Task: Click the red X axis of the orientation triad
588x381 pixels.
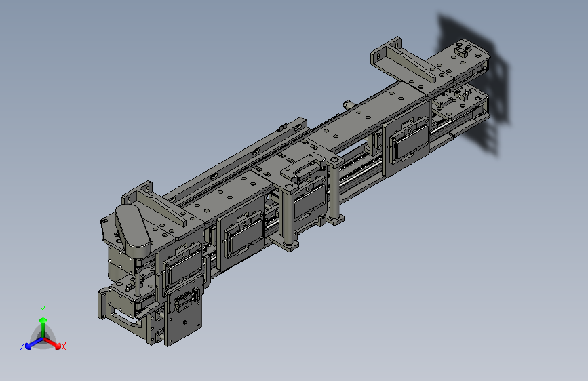Action: [52, 343]
